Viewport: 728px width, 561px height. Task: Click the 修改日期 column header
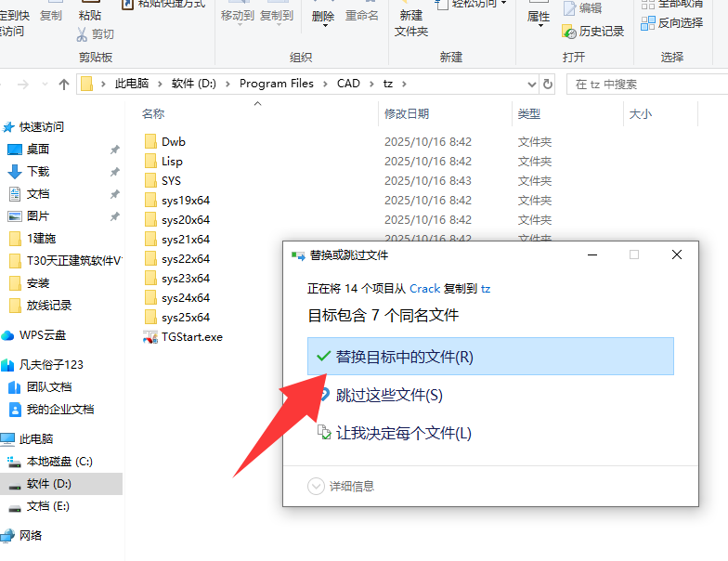[407, 114]
